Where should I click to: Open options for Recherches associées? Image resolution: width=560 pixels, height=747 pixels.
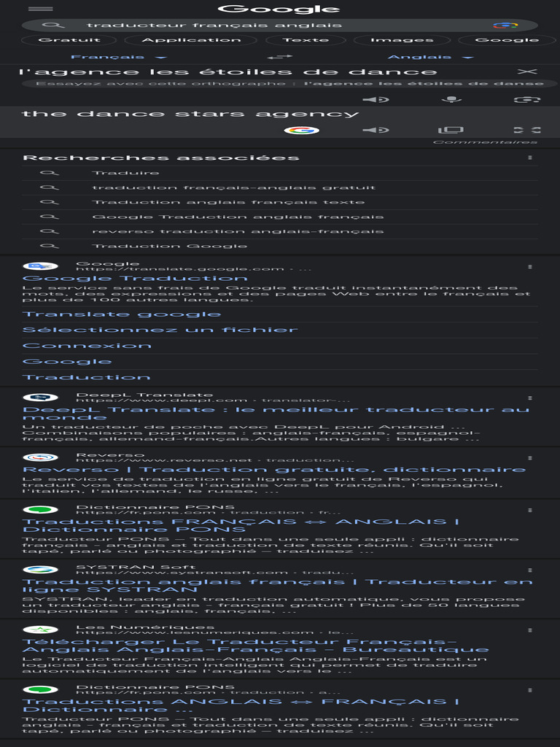click(530, 158)
